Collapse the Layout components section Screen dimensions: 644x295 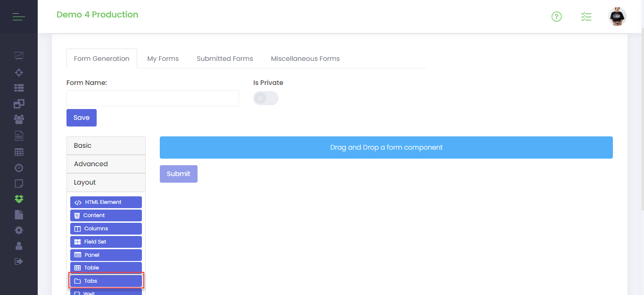(106, 182)
